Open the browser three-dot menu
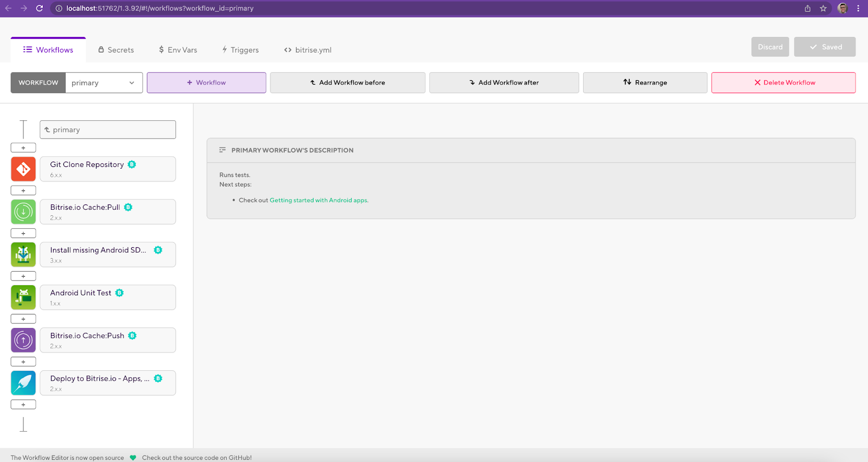The image size is (868, 462). (x=858, y=8)
